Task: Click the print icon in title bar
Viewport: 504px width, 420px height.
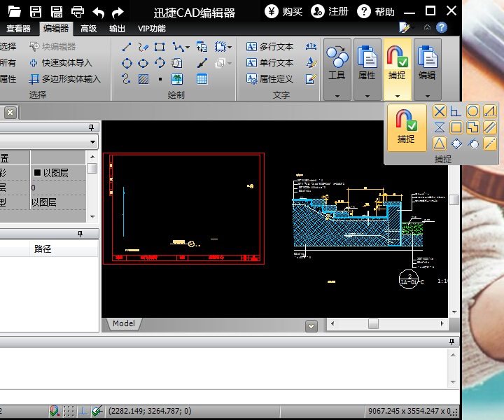Action: click(x=78, y=12)
